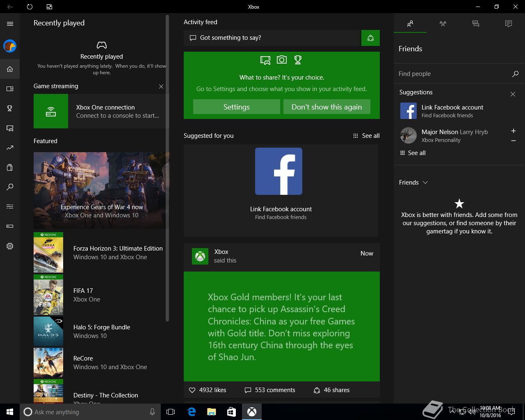
Task: Click the refresh icon in title bar
Action: point(30,7)
